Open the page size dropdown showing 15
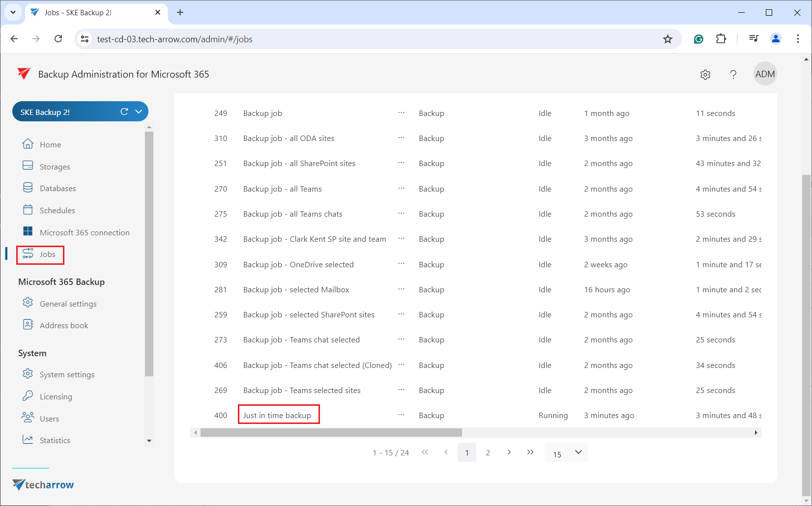Image resolution: width=812 pixels, height=506 pixels. (x=566, y=452)
